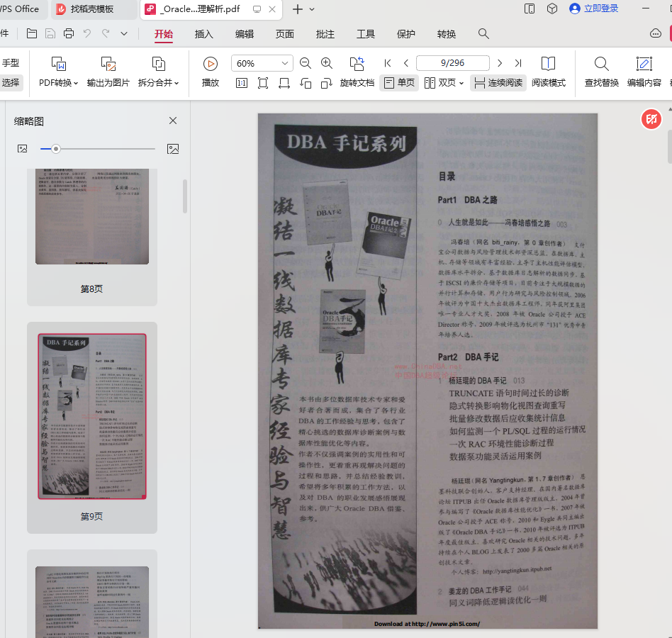Click the zoom in magnifier icon
Screen dimensions: 672x638
pyautogui.click(x=327, y=63)
